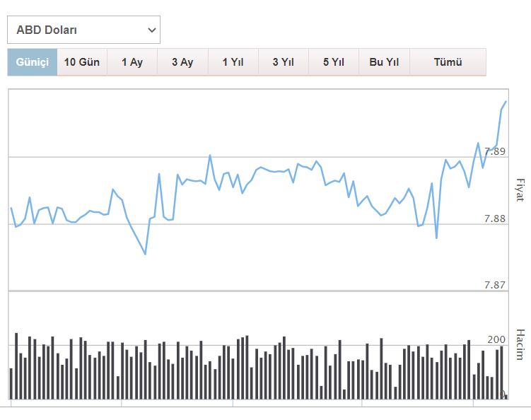Screen dimensions: 531x420
Task: Click the 7.89 price axis label
Action: (495, 151)
